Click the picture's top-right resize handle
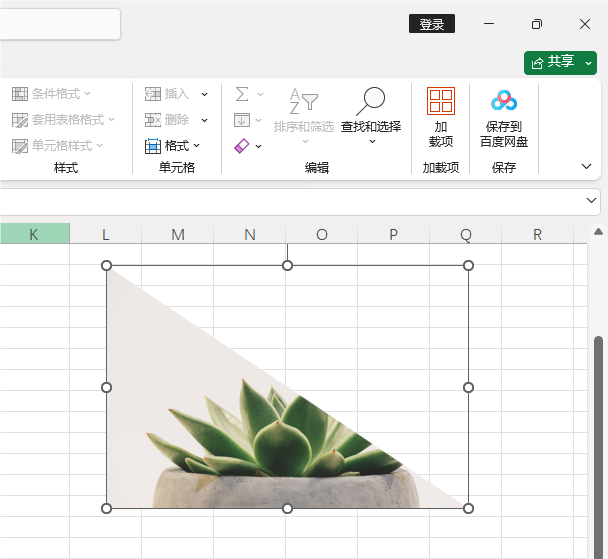The image size is (608, 559). (x=468, y=266)
